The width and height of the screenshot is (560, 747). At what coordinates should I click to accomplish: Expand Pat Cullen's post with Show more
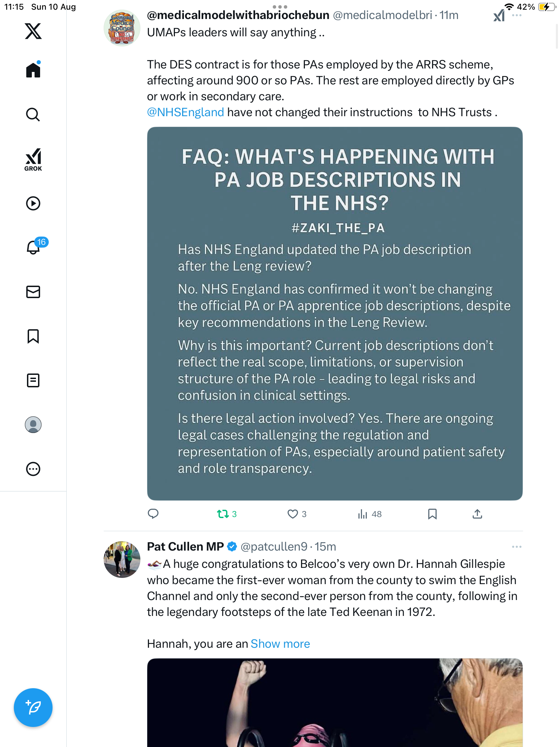(280, 644)
